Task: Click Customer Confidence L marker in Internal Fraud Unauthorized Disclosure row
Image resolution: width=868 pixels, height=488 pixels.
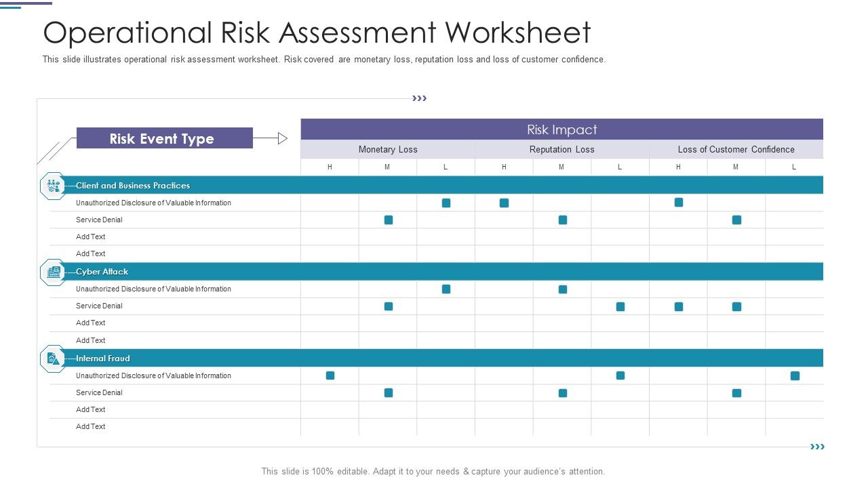Action: click(795, 375)
